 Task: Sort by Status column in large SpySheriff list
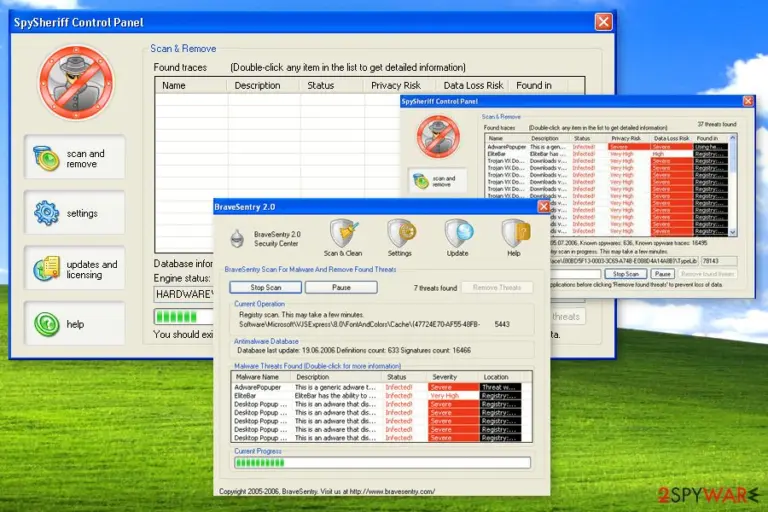click(332, 85)
